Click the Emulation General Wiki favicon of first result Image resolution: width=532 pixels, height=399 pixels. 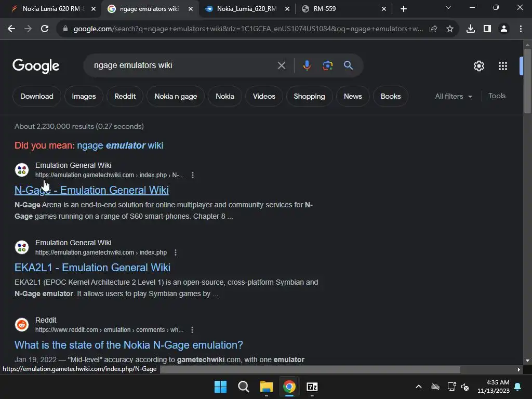click(22, 170)
